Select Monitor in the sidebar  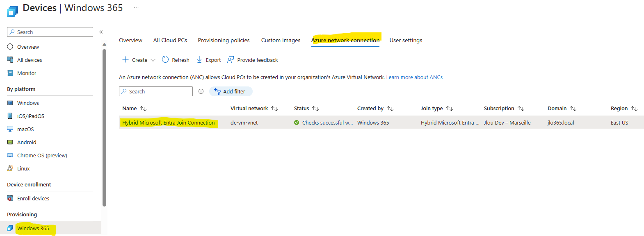27,73
